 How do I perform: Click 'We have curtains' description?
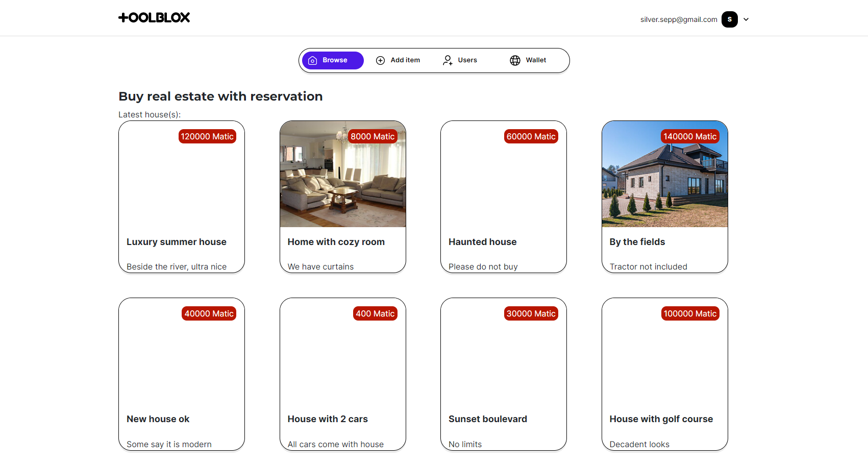pyautogui.click(x=320, y=266)
